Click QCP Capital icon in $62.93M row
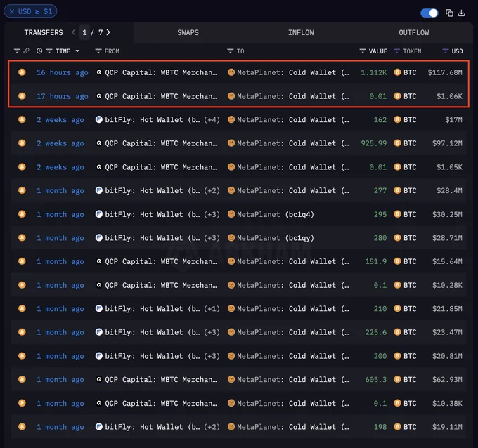Viewport: 478px width, 448px height. (99, 379)
